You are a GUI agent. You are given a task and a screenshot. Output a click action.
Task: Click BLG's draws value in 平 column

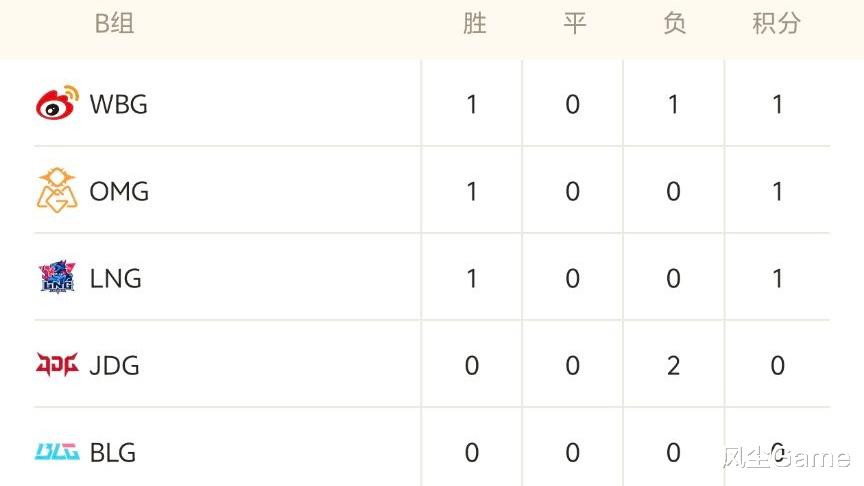pos(573,452)
